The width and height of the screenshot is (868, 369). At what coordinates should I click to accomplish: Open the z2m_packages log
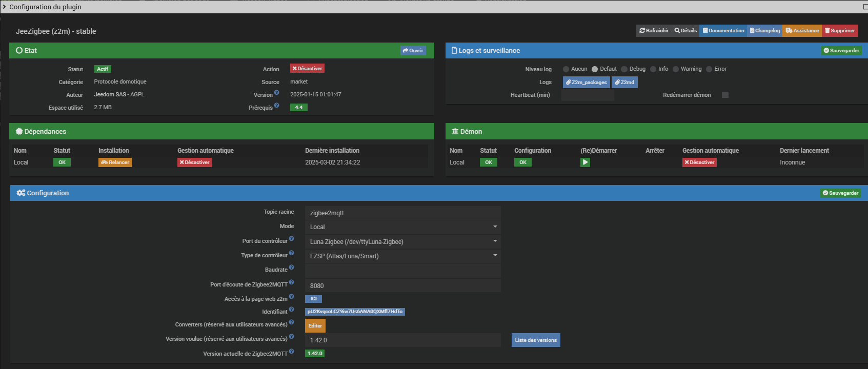pos(586,83)
